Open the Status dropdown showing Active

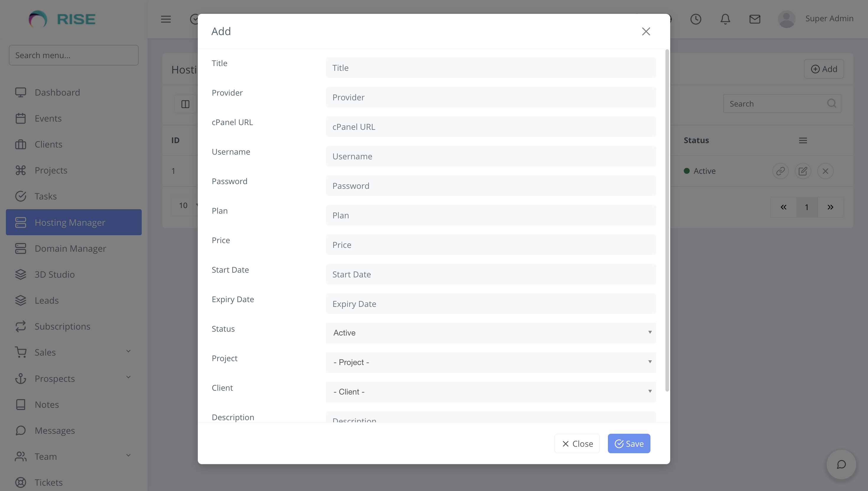point(490,333)
